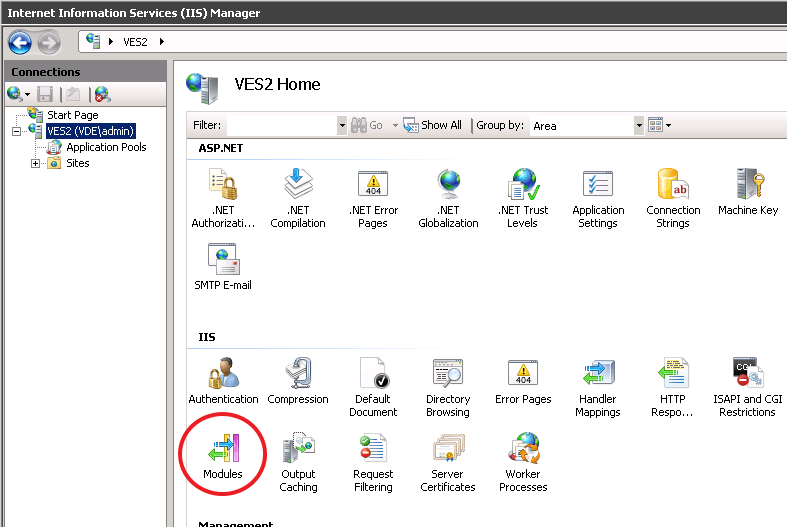
Task: Open the Filter dropdown arrow
Action: (342, 125)
